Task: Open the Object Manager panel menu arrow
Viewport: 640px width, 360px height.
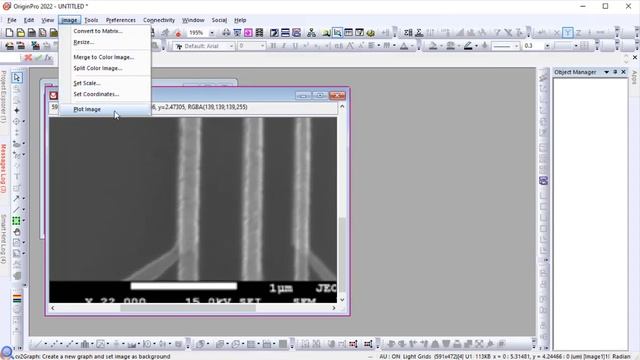Action: click(607, 72)
